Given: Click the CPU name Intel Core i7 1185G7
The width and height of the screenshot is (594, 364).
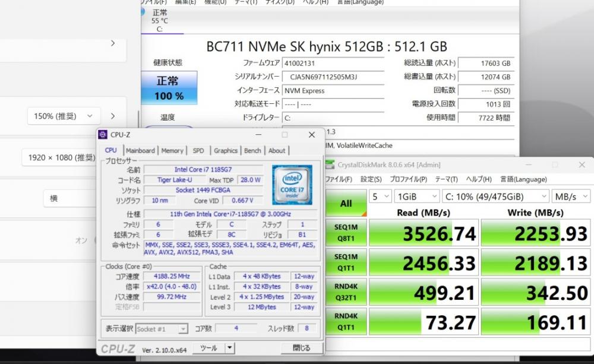Looking at the screenshot, I should (x=203, y=169).
